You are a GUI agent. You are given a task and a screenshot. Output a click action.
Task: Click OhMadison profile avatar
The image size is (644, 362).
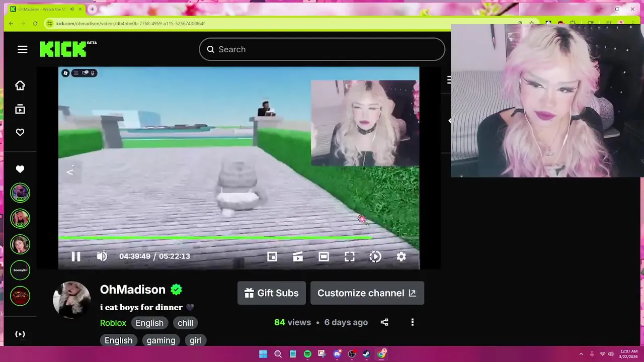tap(71, 300)
